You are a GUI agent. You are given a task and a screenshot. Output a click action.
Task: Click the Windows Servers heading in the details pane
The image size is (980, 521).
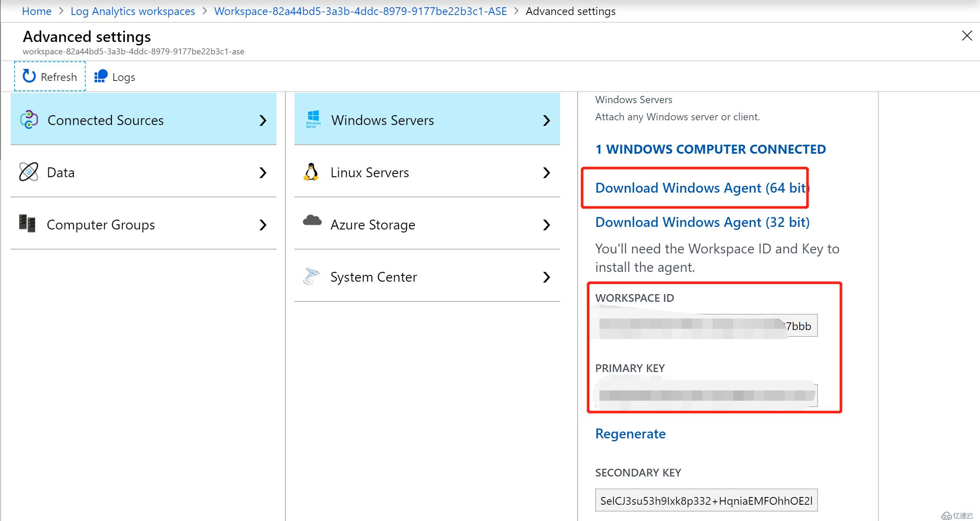pos(634,100)
